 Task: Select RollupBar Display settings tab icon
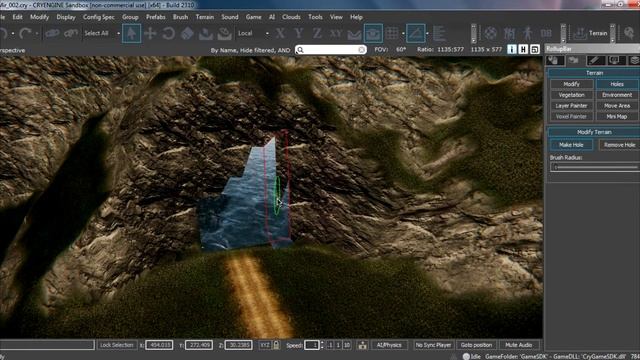[616, 60]
